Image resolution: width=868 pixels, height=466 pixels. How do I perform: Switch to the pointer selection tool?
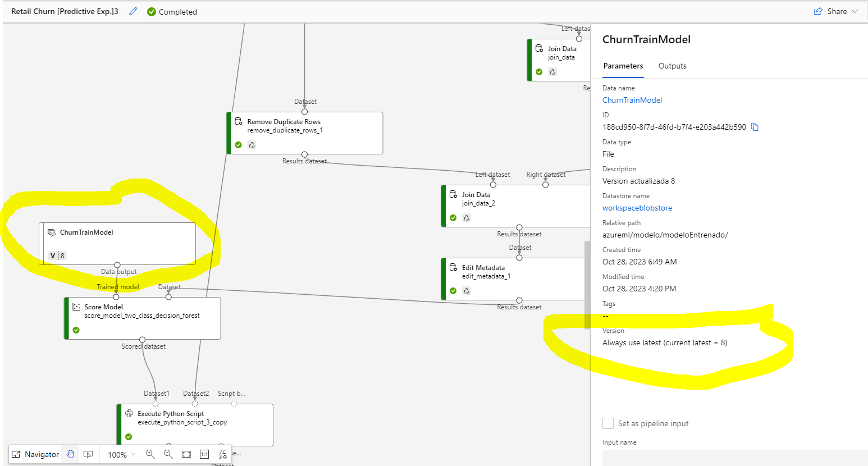(x=88, y=454)
